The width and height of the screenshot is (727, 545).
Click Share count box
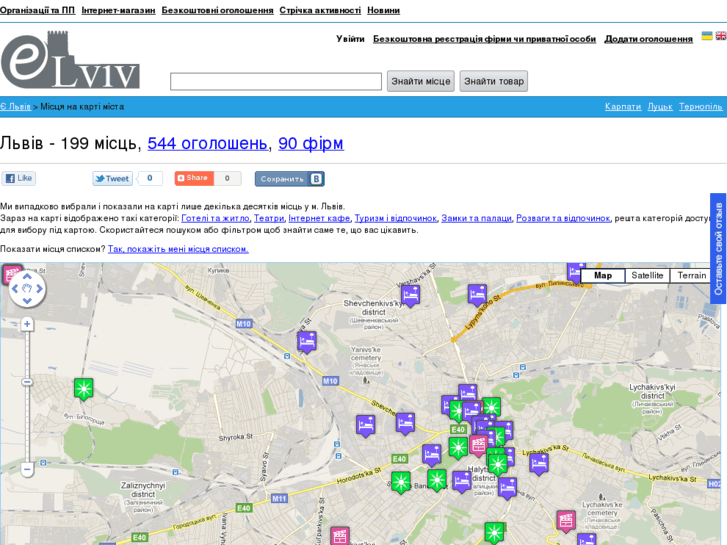[x=227, y=178]
